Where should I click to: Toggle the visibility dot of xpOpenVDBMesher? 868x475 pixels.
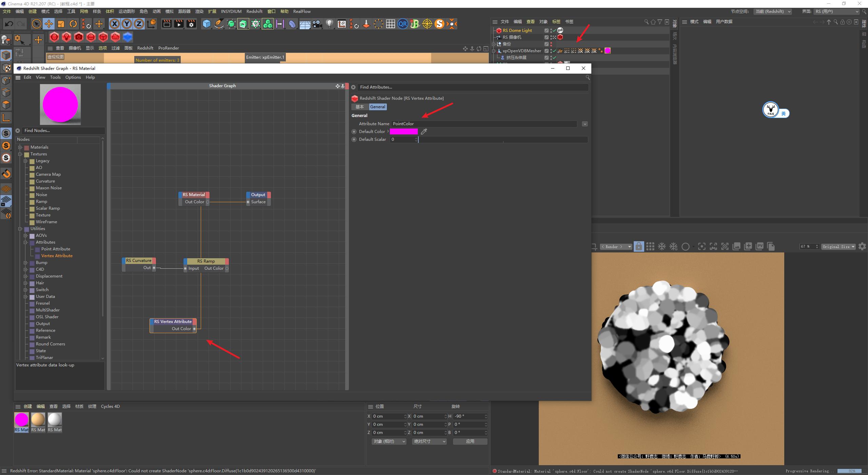click(x=551, y=50)
